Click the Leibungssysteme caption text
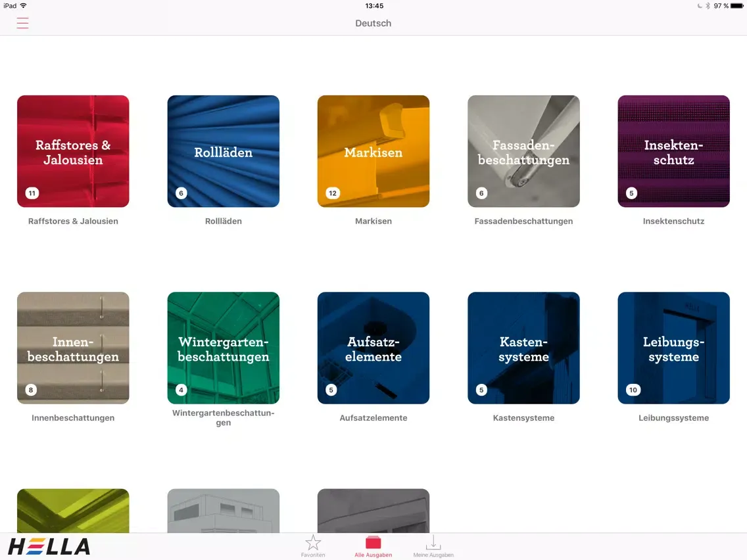 coord(673,417)
